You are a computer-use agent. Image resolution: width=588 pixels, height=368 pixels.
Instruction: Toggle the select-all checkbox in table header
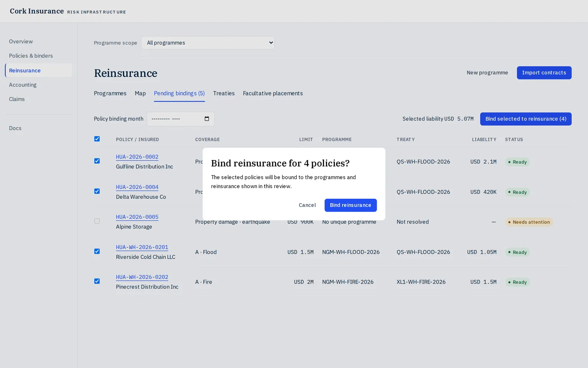(x=97, y=139)
